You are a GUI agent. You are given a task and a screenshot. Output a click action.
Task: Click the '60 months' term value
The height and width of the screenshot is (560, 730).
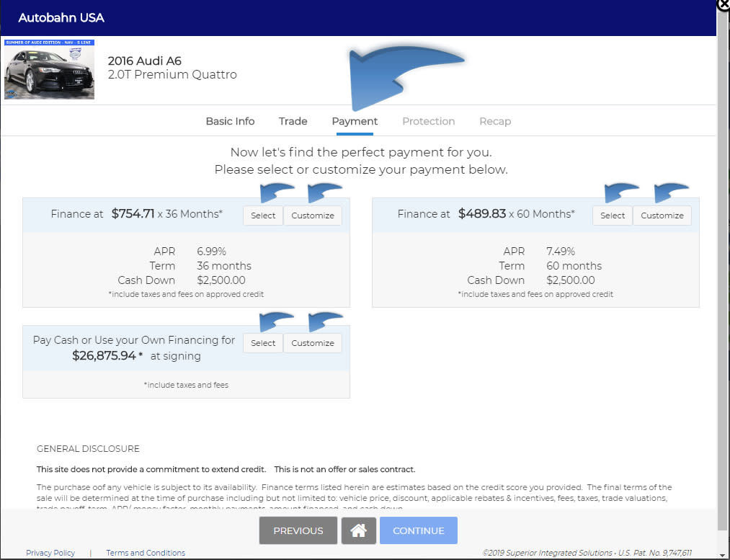(574, 266)
